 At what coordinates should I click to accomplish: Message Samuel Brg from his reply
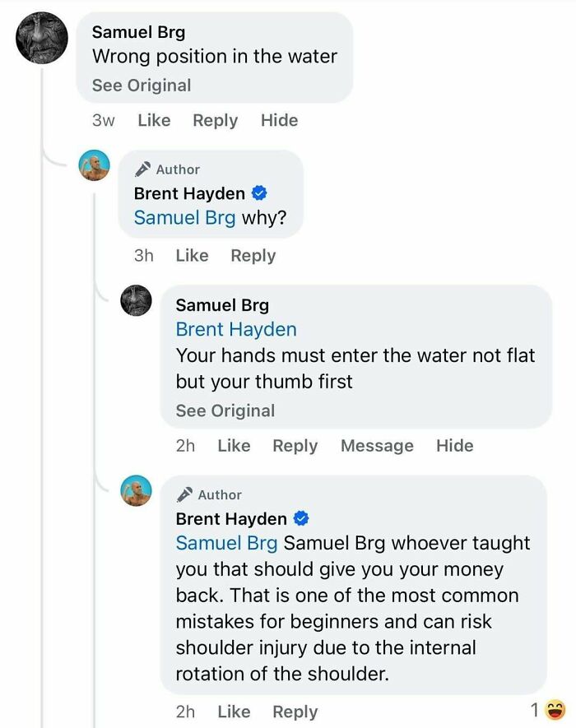pos(377,446)
